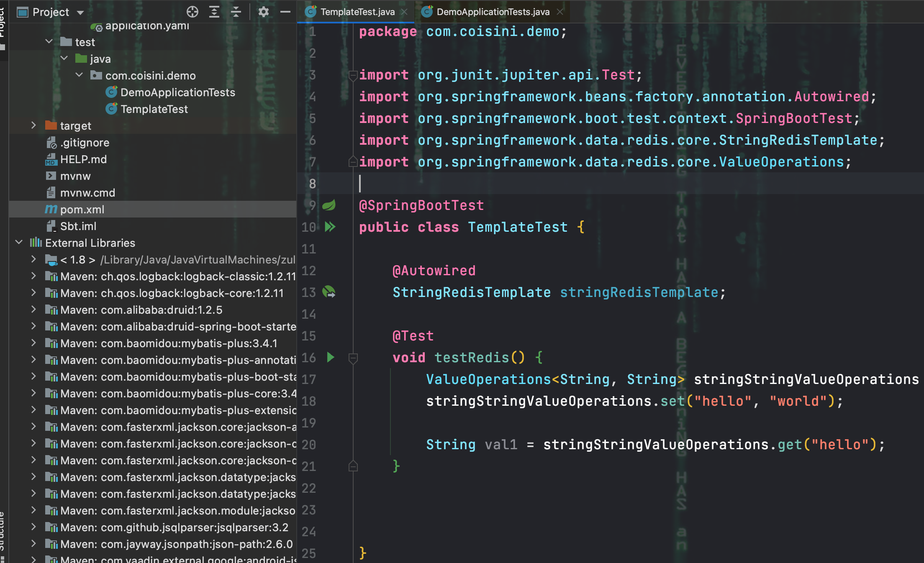
Task: Click the application.yaml file icon
Action: tap(96, 27)
